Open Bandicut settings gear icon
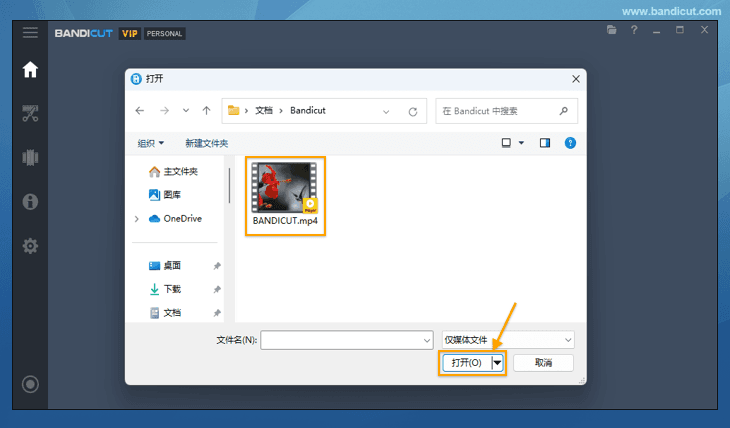 point(30,246)
